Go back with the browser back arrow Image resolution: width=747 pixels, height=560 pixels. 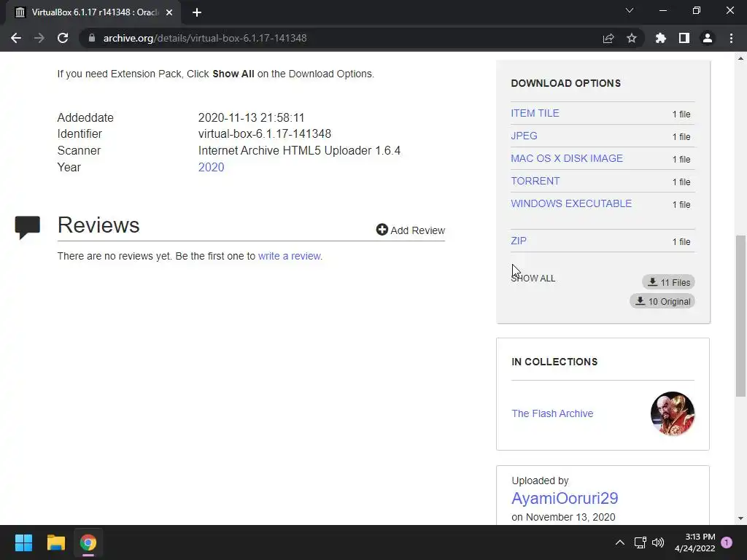(16, 38)
